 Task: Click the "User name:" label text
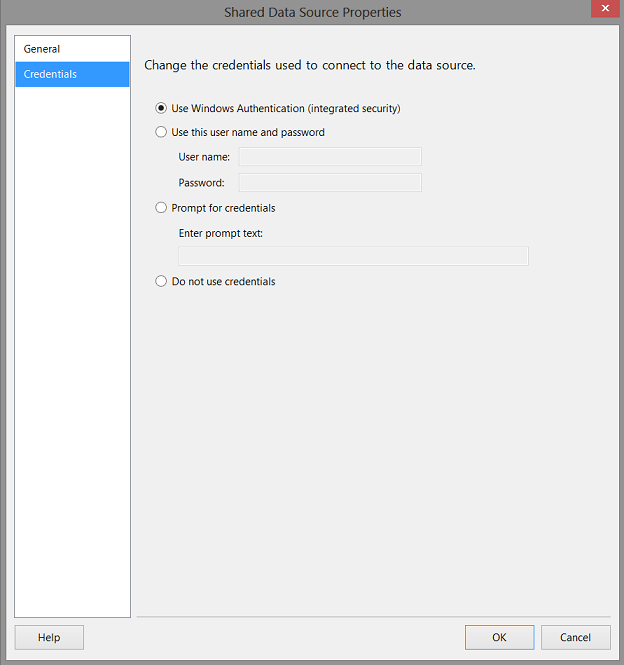[x=204, y=157]
